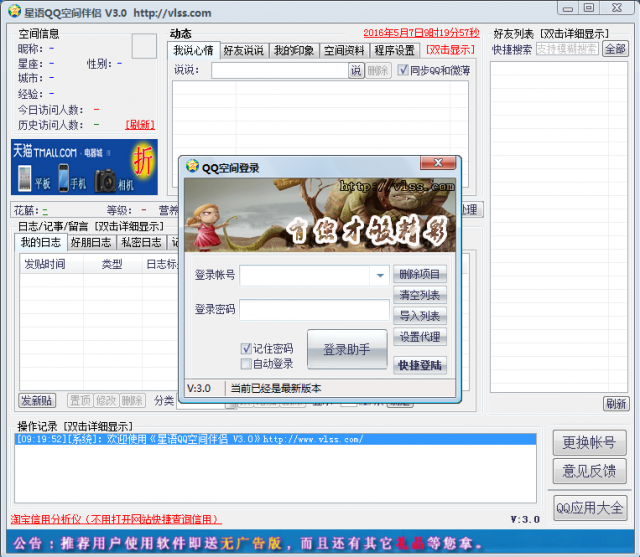640x557 pixels.
Task: Click the cartoon banner image in login dialog
Action: pos(320,215)
